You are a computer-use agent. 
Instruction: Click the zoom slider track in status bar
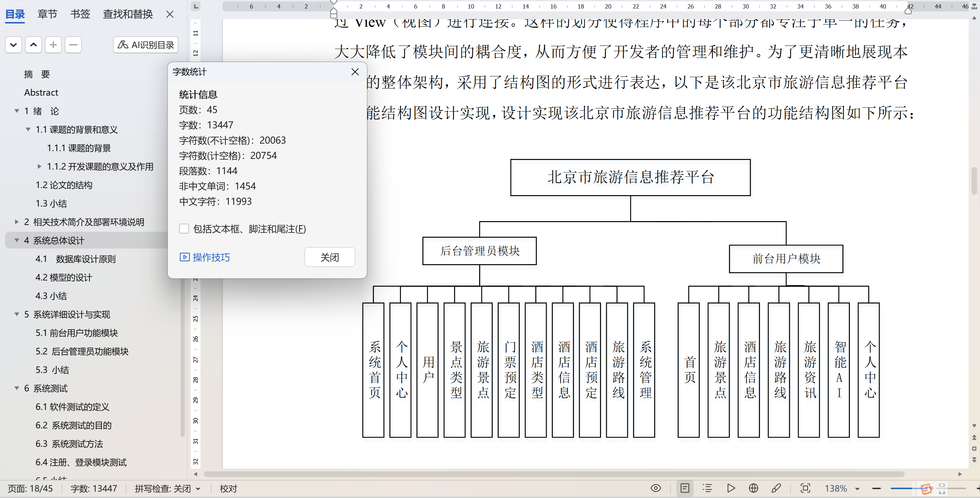tap(902, 488)
